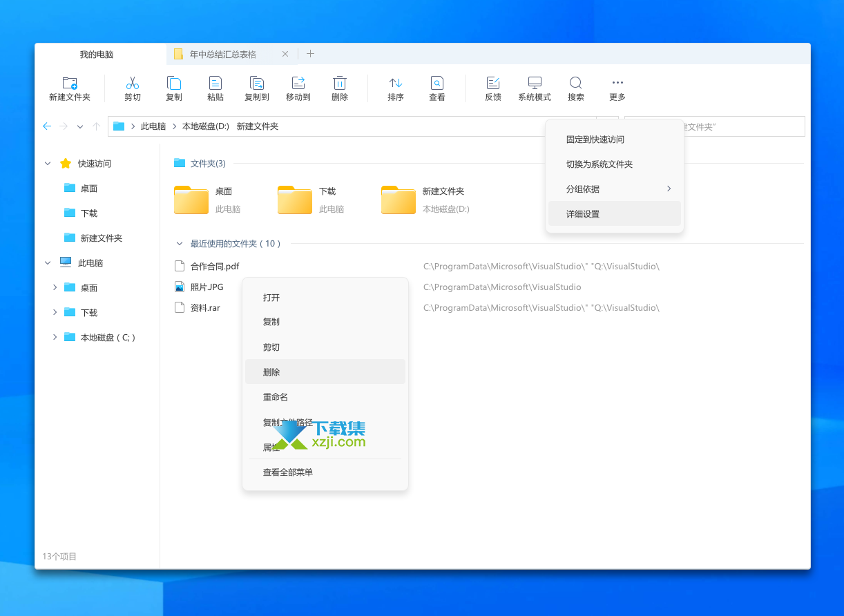Open 详细设置 from dropdown menu
This screenshot has width=844, height=616.
(615, 214)
